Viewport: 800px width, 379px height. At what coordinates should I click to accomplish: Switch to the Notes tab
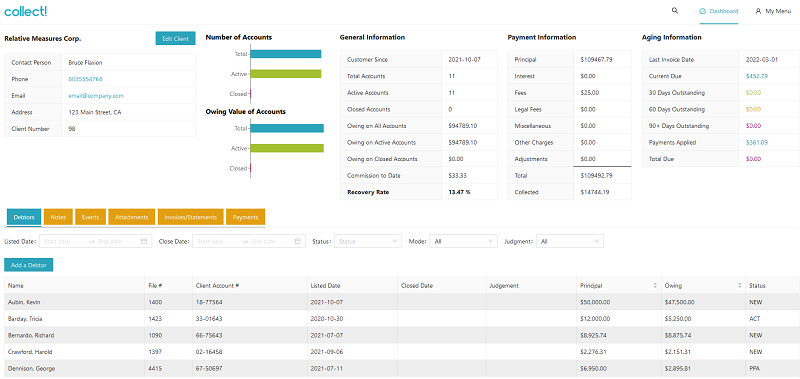[x=59, y=217]
